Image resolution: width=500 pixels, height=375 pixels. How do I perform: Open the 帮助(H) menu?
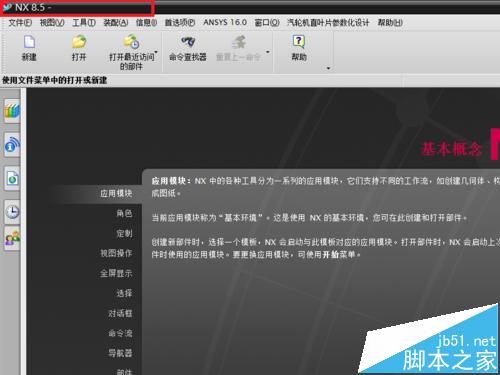coord(390,23)
